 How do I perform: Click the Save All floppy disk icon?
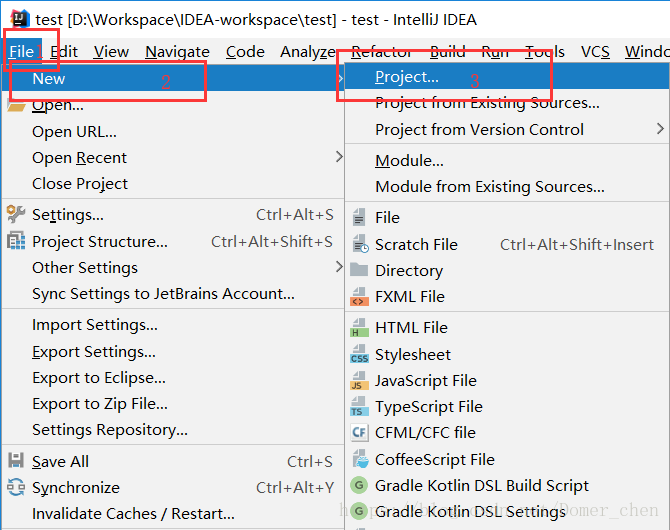point(16,461)
